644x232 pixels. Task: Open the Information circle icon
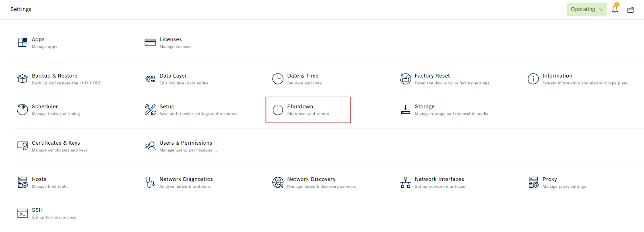pyautogui.click(x=533, y=79)
